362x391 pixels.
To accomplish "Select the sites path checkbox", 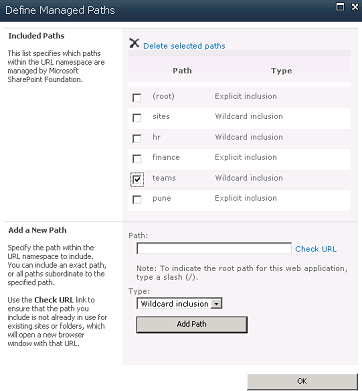I will point(137,118).
